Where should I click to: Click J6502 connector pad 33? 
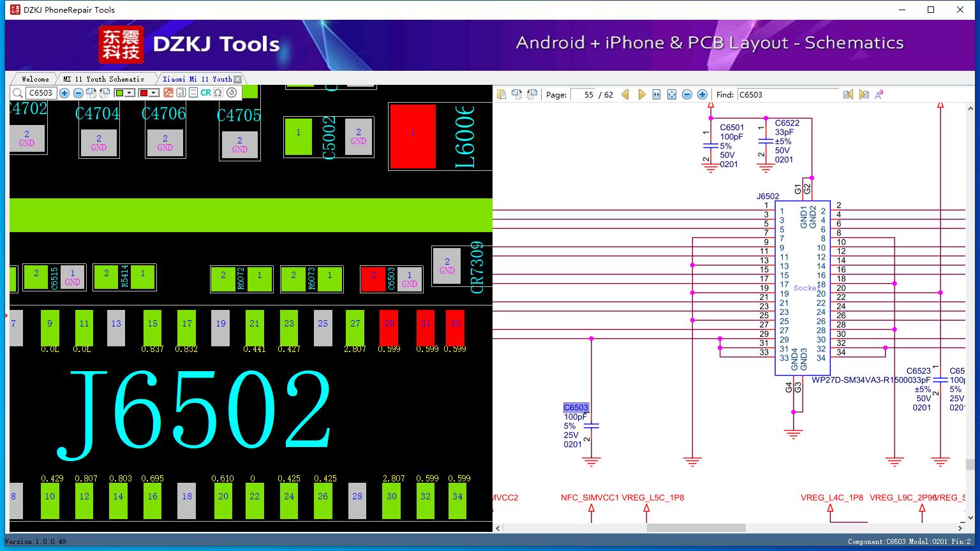point(455,328)
